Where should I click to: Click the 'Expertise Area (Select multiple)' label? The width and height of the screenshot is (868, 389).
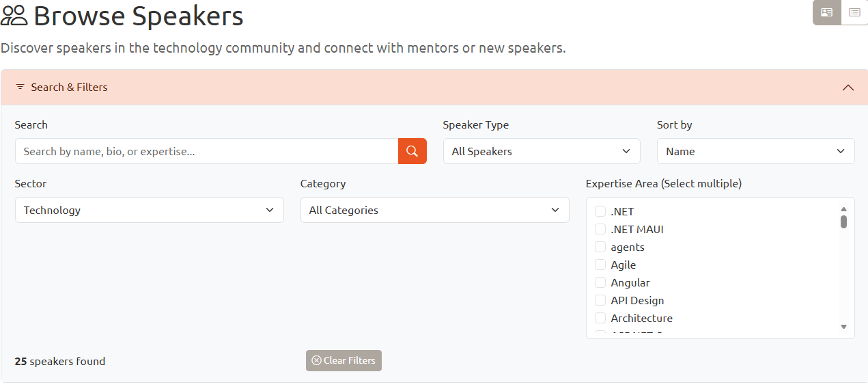tap(664, 183)
